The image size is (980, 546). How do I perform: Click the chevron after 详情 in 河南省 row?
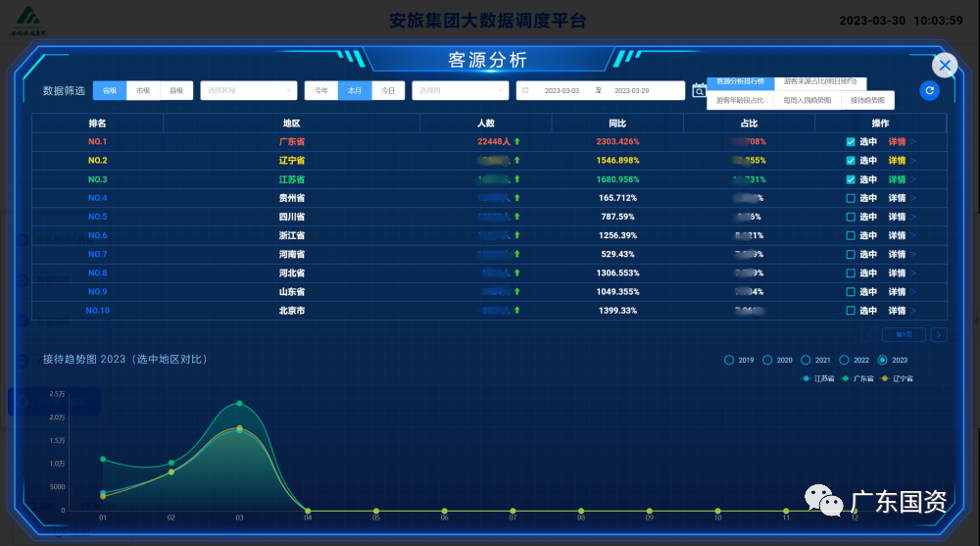(x=913, y=255)
